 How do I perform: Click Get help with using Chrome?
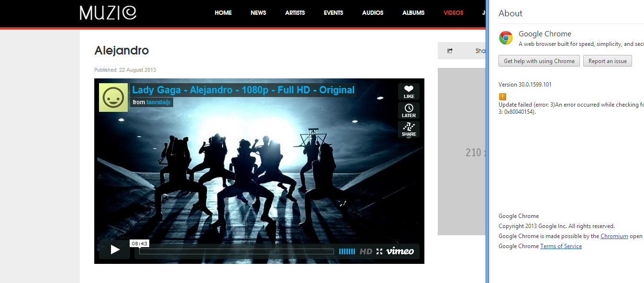click(x=539, y=61)
